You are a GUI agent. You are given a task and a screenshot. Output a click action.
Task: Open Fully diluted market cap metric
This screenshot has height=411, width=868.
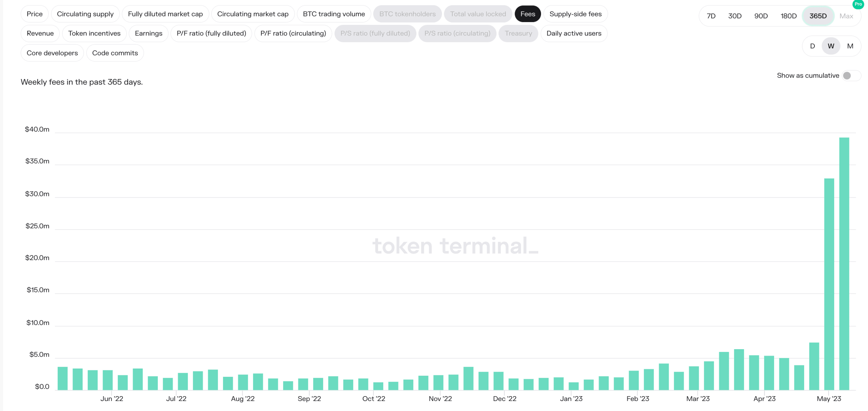165,14
